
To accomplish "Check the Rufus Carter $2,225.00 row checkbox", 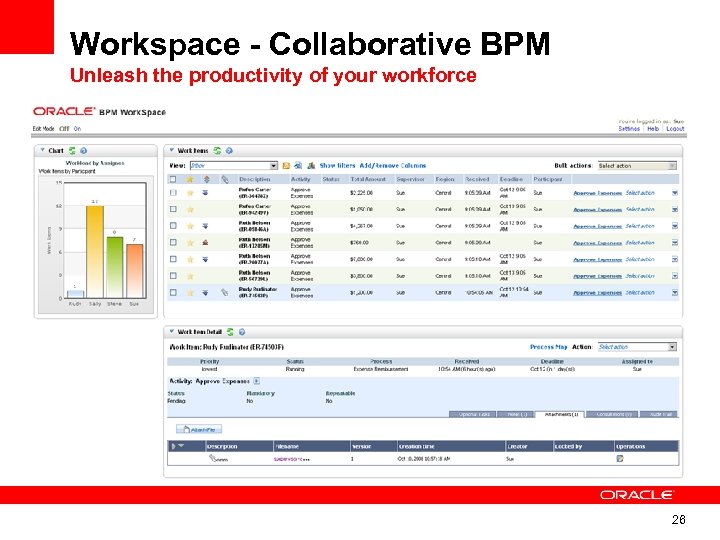I will (173, 193).
